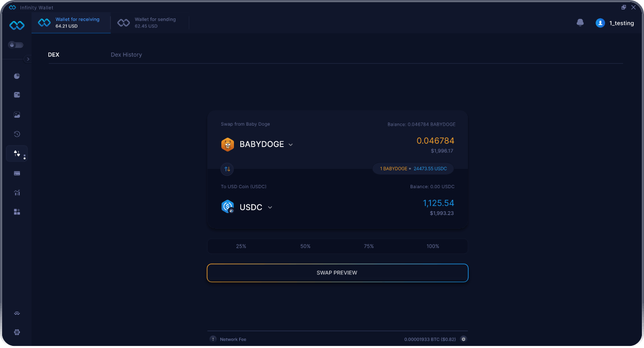Click the 1 BABYDOGE rate pill
This screenshot has height=348, width=644.
click(x=413, y=169)
